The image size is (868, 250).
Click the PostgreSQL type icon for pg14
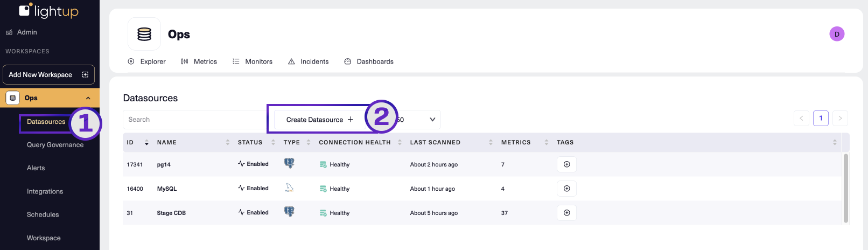click(x=289, y=163)
